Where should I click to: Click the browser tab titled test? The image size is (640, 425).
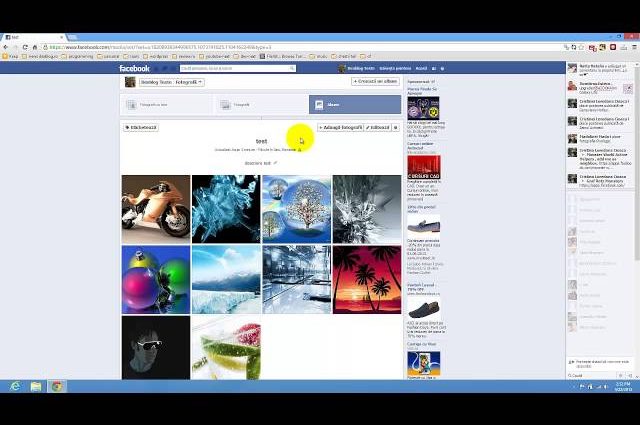click(x=33, y=37)
